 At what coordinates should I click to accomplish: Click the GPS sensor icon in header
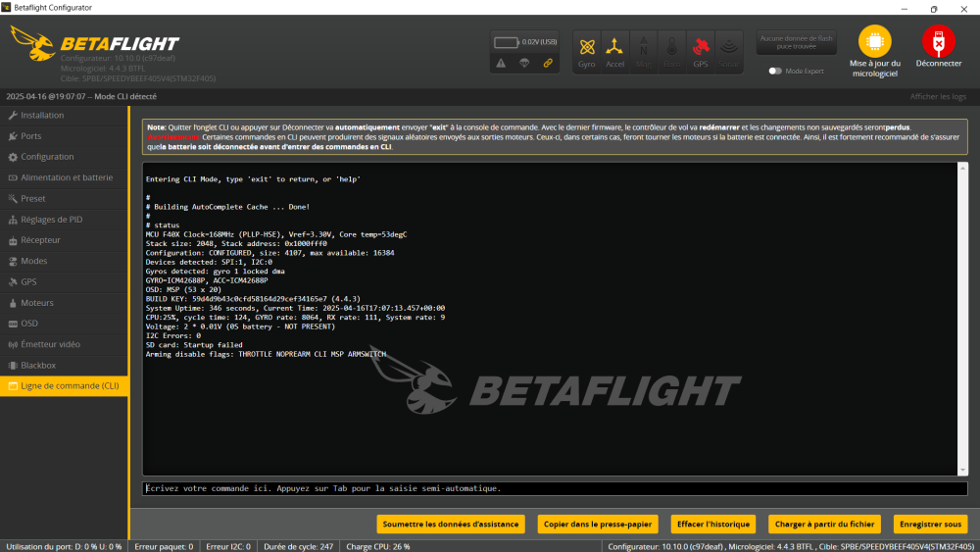tap(701, 51)
